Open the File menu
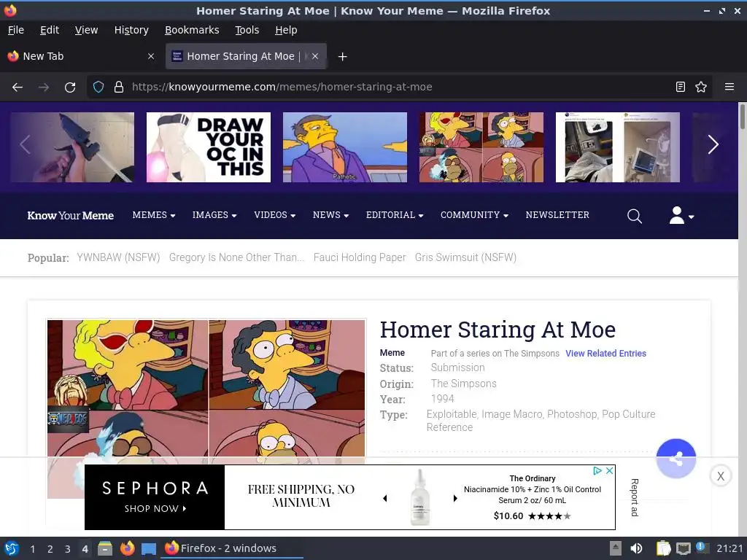747x560 pixels. [16, 30]
